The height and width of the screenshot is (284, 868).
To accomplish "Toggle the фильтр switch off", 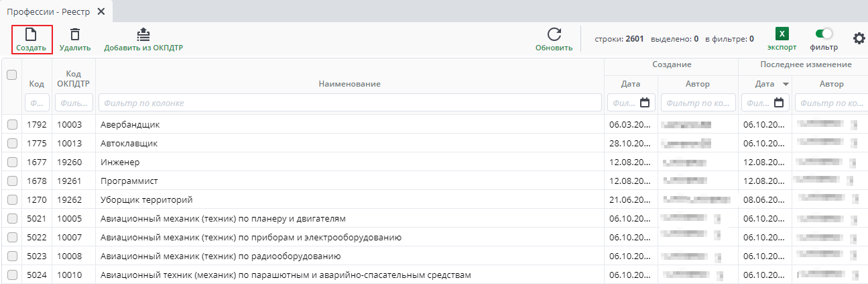I will click(824, 34).
